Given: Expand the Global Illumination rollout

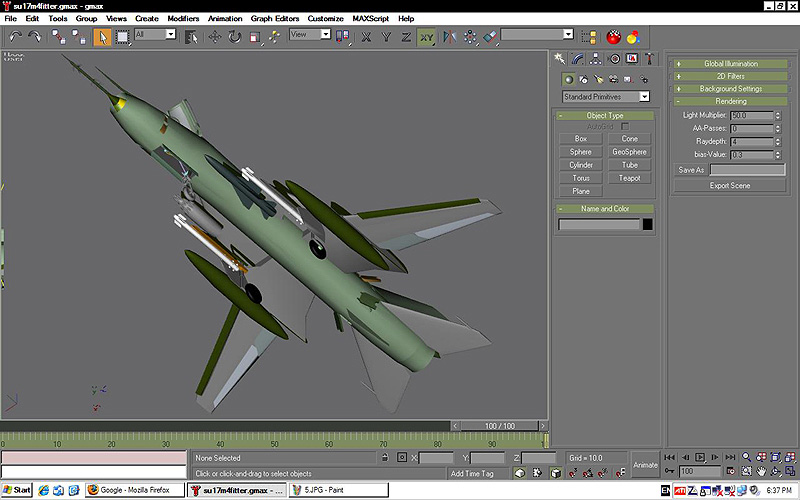Looking at the screenshot, I should click(730, 64).
